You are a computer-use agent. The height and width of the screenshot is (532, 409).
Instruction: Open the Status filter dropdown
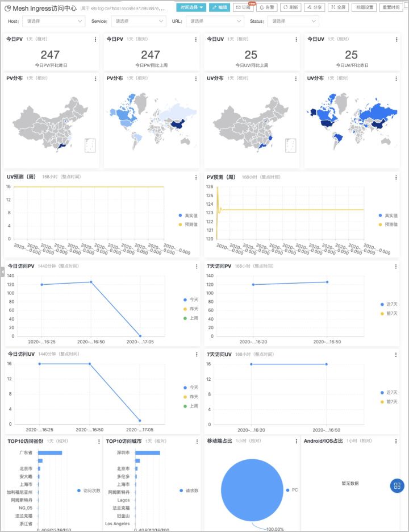pyautogui.click(x=293, y=22)
